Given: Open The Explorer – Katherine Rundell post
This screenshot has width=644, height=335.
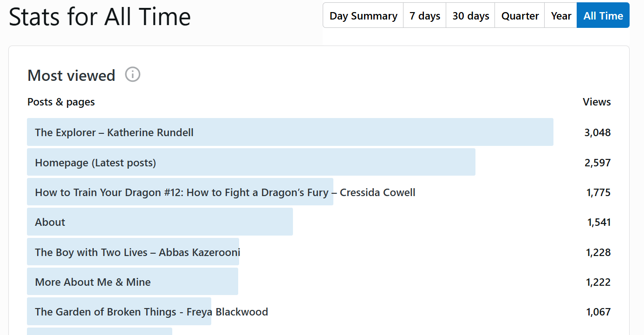Looking at the screenshot, I should coord(114,132).
